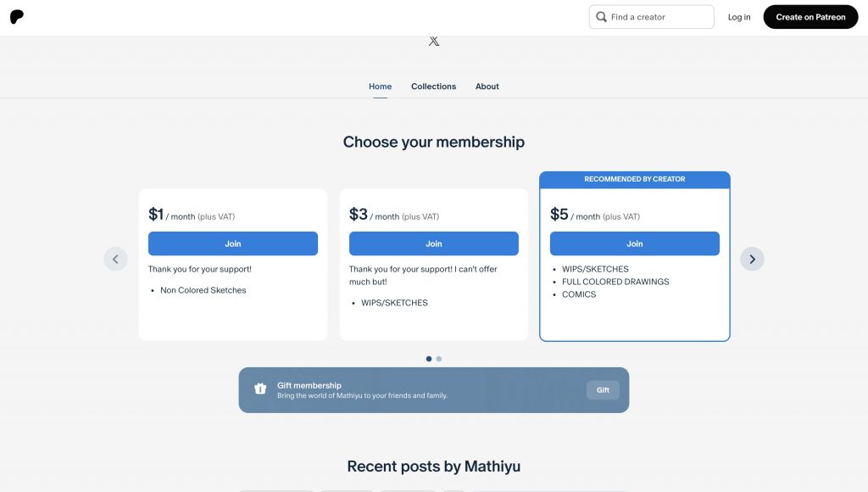Focus the Find a creator search field
Image resolution: width=868 pixels, height=492 pixels.
[x=652, y=17]
